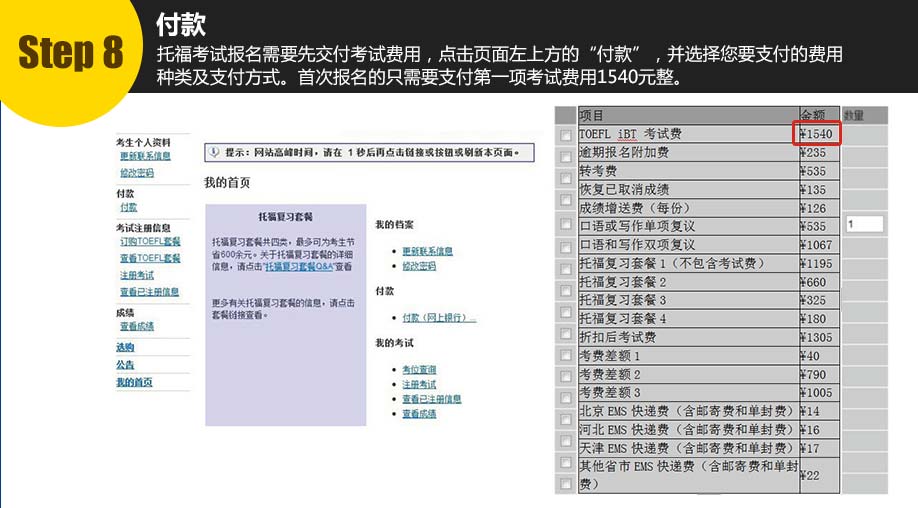Open 注册考试 under 我的考试
The width and height of the screenshot is (918, 508).
click(419, 384)
